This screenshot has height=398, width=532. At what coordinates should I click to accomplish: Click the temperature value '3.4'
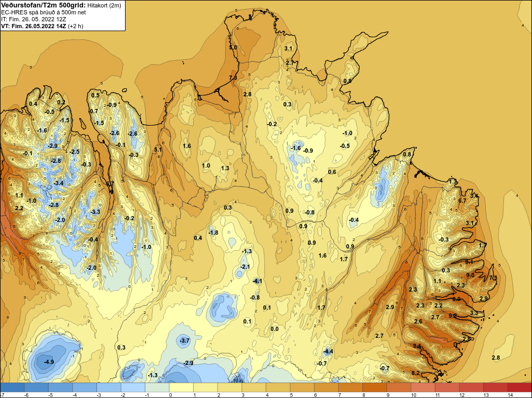pyautogui.click(x=474, y=196)
